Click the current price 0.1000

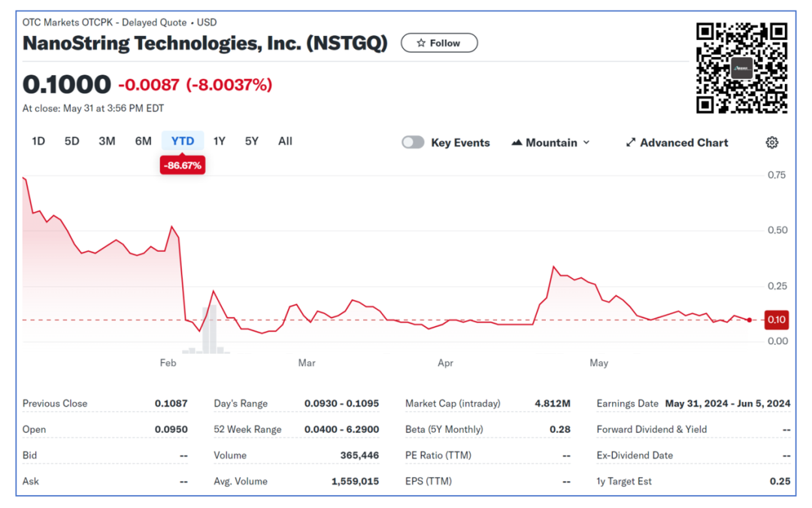(x=67, y=84)
